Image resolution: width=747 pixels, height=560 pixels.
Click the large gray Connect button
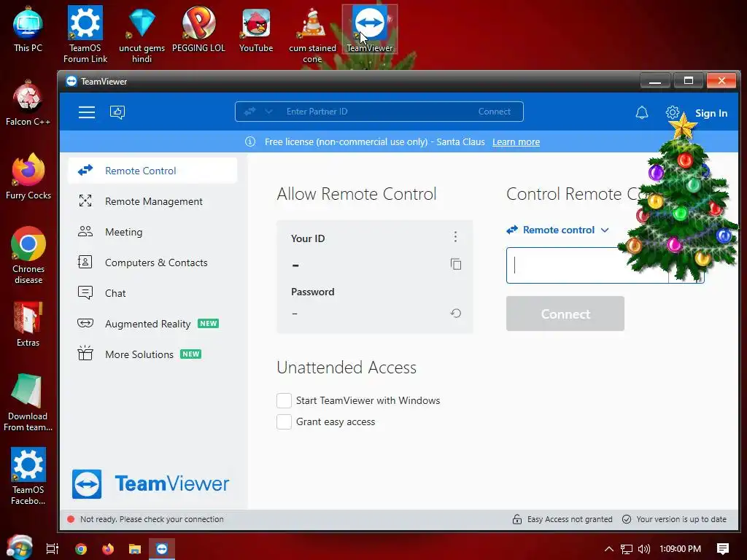[565, 314]
